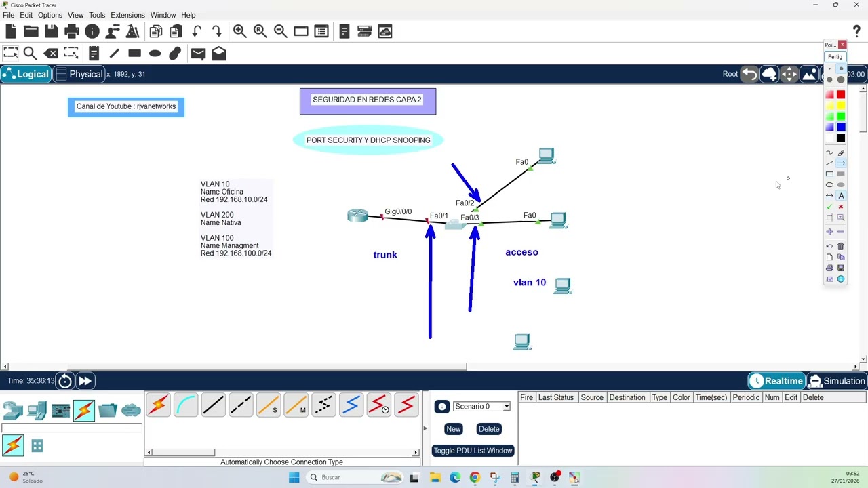Pick the Draw Rectangle tool
The image size is (868, 488).
click(x=134, y=53)
